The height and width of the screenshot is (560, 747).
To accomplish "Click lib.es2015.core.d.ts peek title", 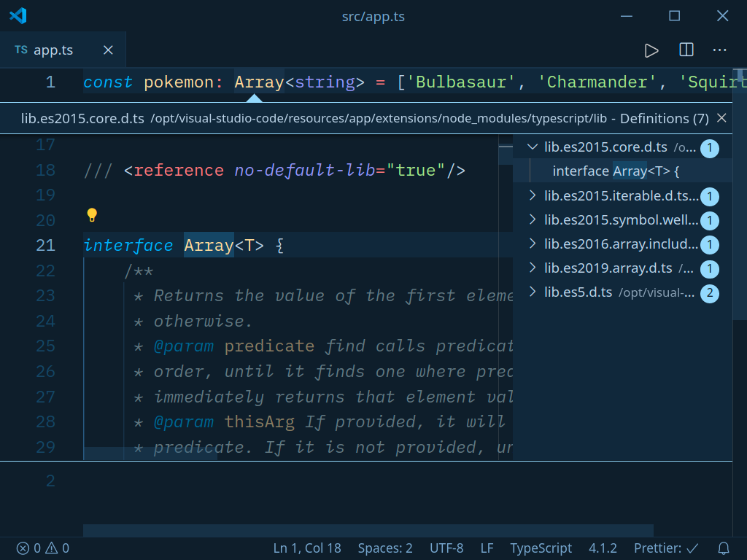I will [x=82, y=118].
